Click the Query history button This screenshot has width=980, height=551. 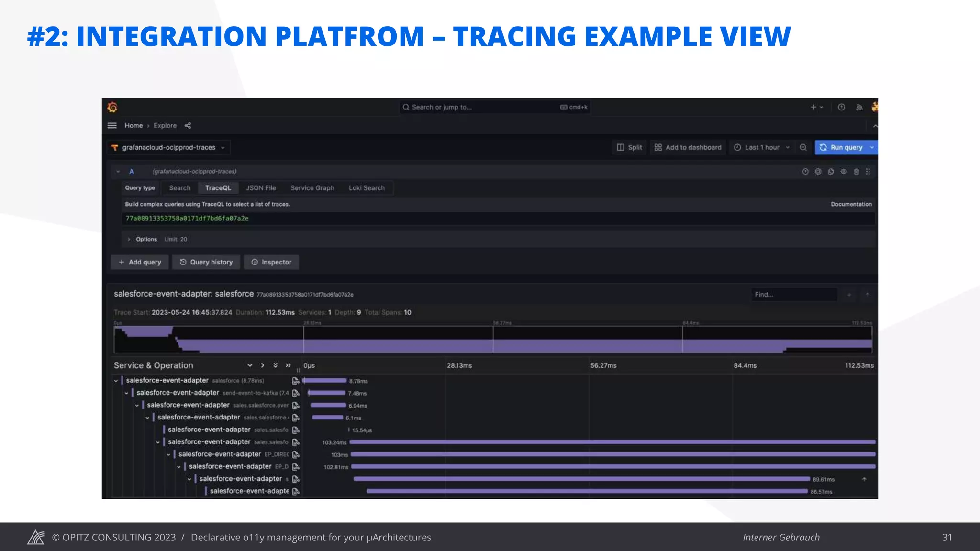coord(206,262)
